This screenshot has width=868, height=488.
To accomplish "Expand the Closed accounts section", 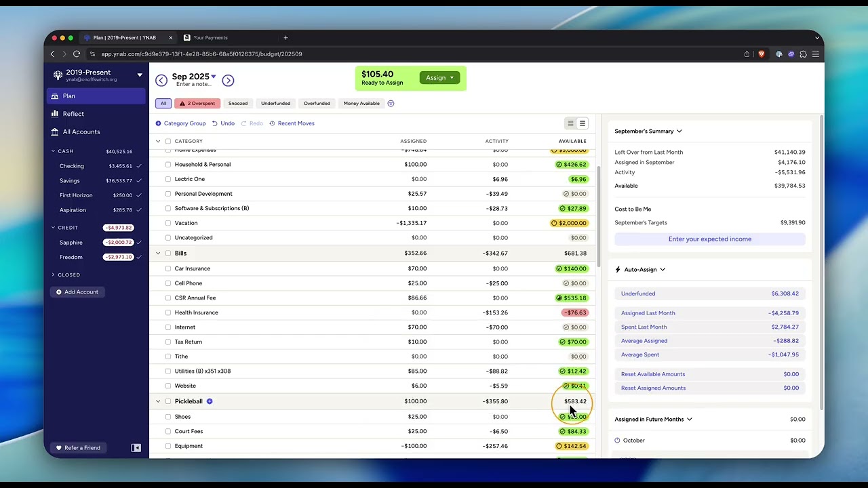I will 53,274.
